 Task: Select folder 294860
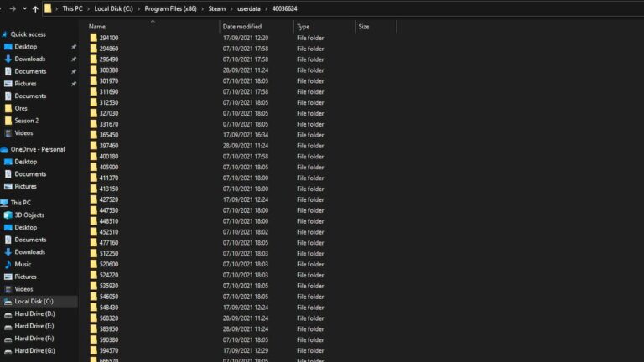[109, 49]
